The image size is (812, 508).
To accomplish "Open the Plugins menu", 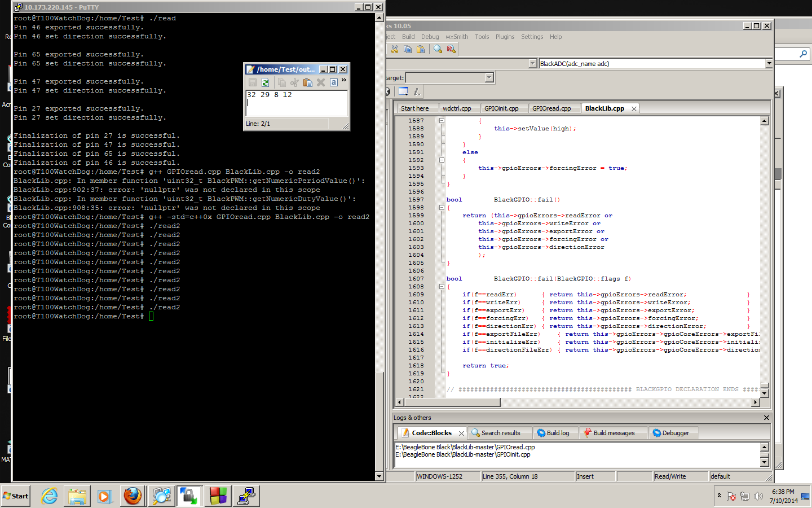I will click(x=505, y=37).
